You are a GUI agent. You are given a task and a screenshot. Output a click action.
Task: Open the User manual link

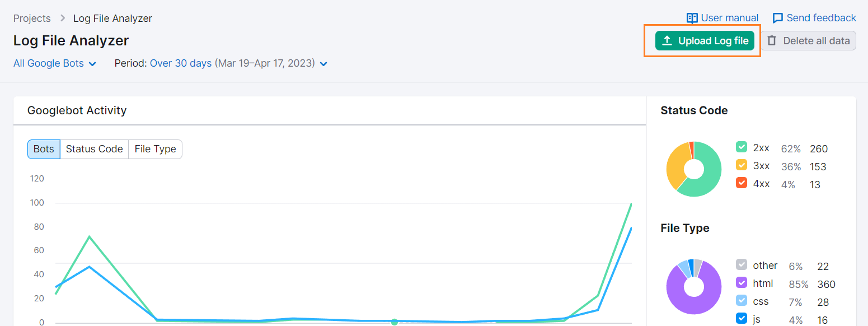[722, 18]
